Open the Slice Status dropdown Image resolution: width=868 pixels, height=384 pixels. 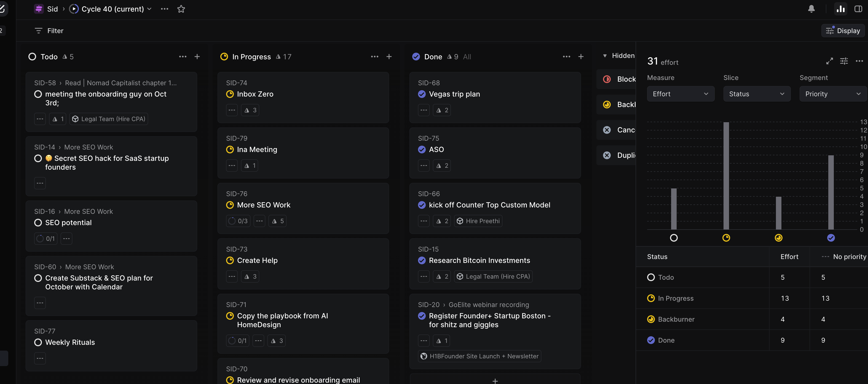point(757,94)
